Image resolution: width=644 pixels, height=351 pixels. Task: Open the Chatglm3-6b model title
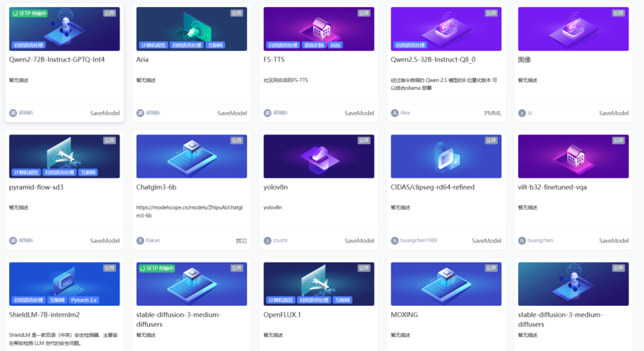tap(156, 187)
